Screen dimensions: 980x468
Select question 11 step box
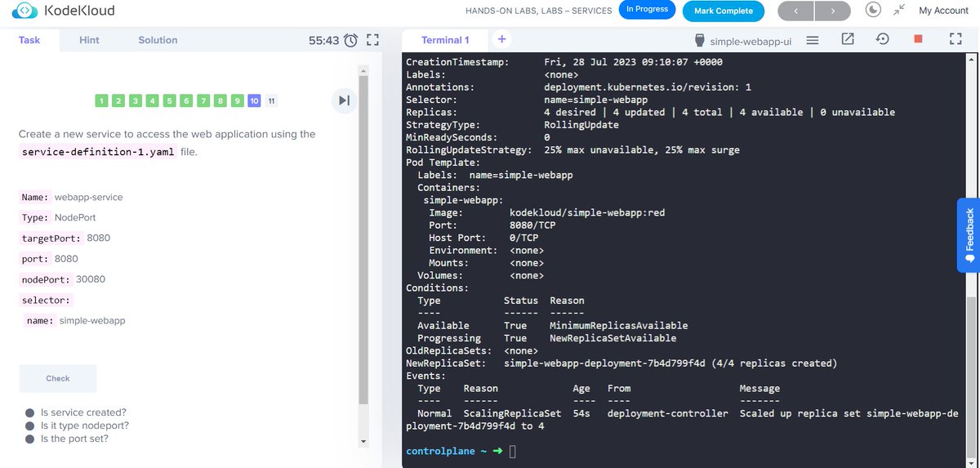[272, 100]
